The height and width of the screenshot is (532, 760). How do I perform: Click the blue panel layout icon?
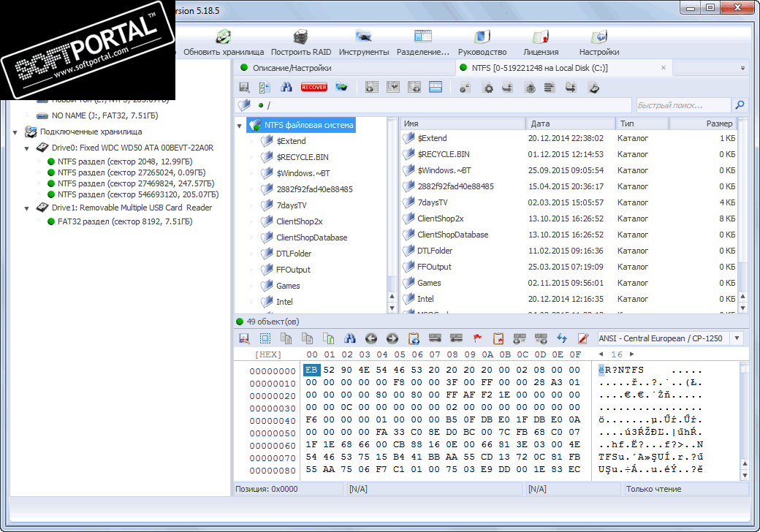click(436, 87)
